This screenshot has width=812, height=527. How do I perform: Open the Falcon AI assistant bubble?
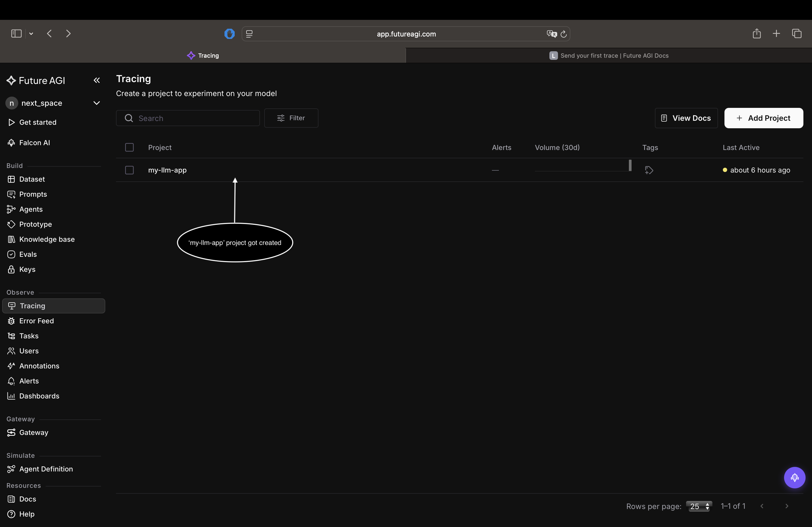point(794,477)
